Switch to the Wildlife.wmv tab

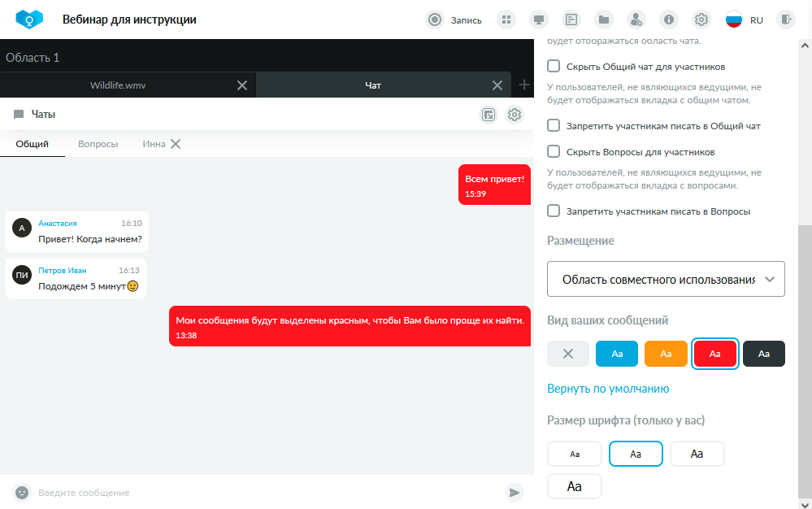[118, 85]
